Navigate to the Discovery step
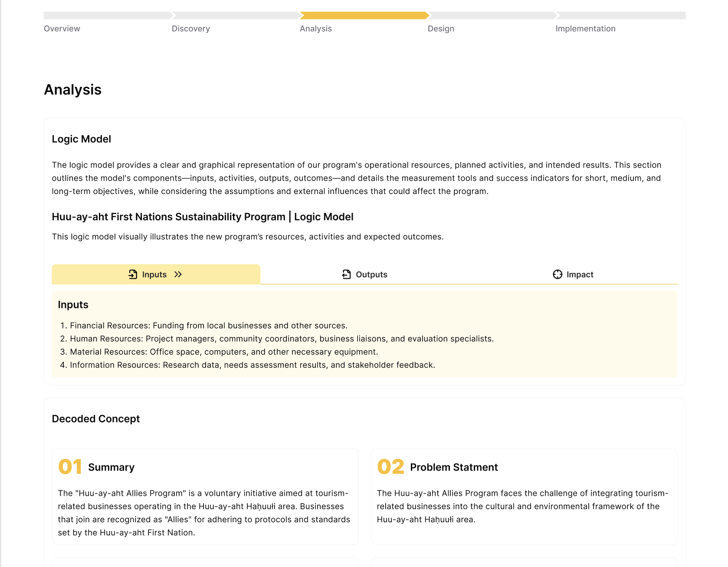 (191, 29)
